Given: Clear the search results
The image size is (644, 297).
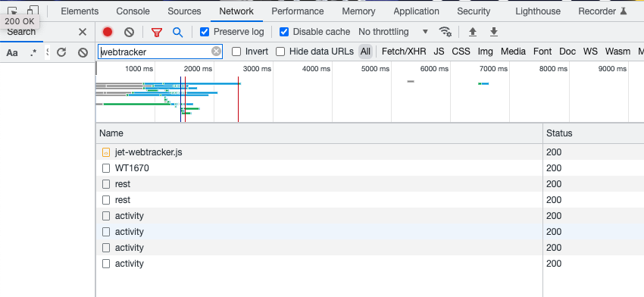Looking at the screenshot, I should click(83, 52).
